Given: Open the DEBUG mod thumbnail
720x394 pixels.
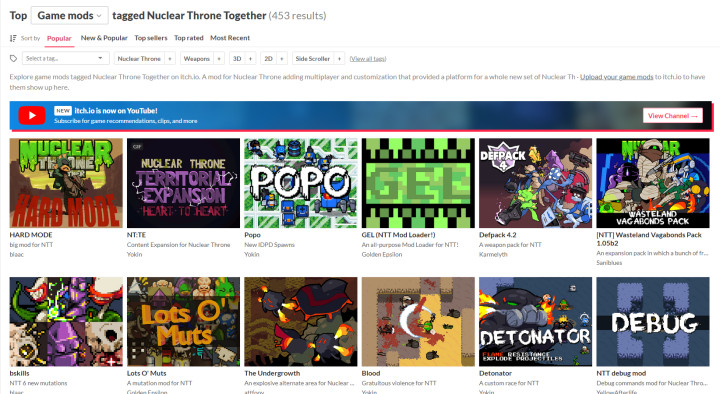Looking at the screenshot, I should pos(653,321).
